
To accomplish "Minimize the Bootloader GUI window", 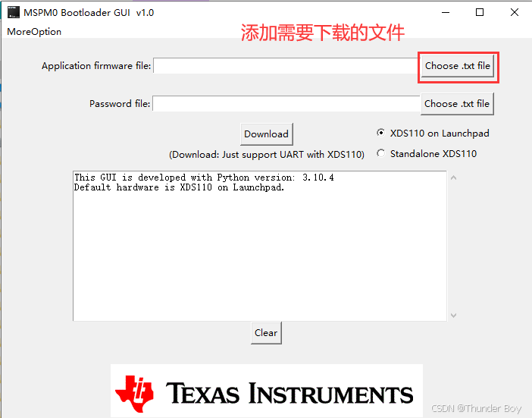I will click(446, 13).
